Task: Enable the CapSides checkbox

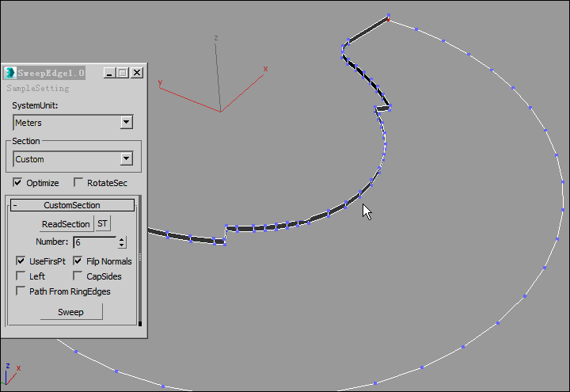Action: coord(78,276)
